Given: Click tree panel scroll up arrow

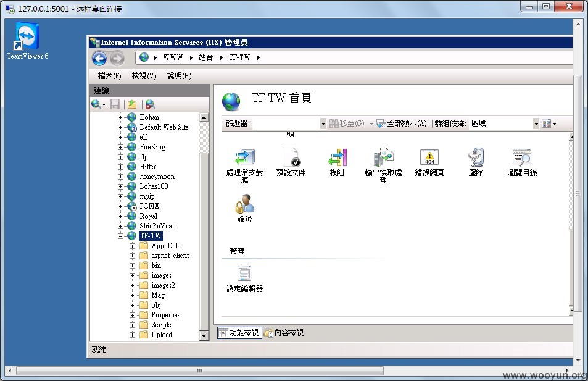Looking at the screenshot, I should (x=204, y=117).
